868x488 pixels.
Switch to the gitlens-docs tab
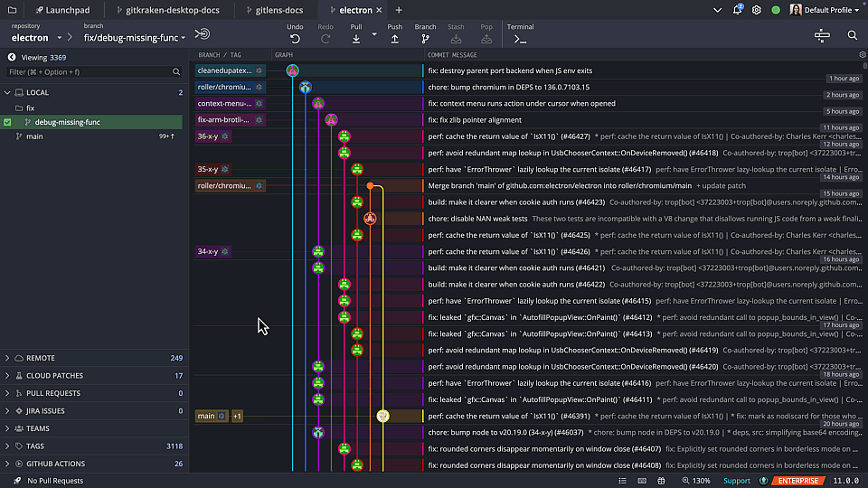point(275,10)
